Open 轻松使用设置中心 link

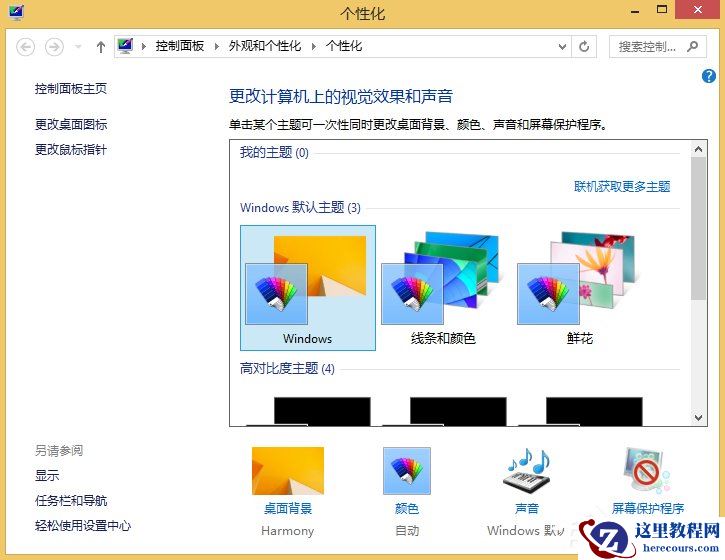83,525
